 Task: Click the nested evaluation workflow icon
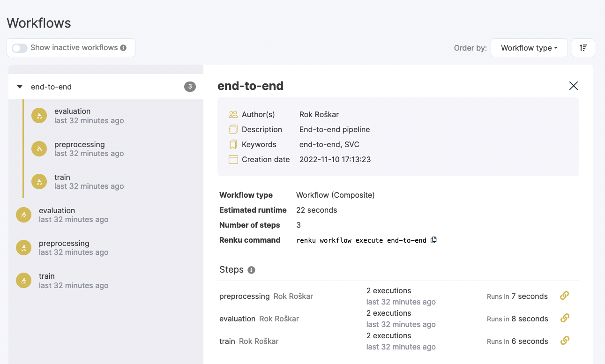coord(39,116)
